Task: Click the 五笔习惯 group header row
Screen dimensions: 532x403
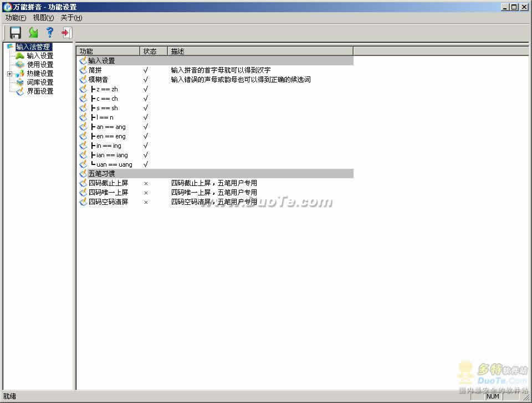Action: 216,173
